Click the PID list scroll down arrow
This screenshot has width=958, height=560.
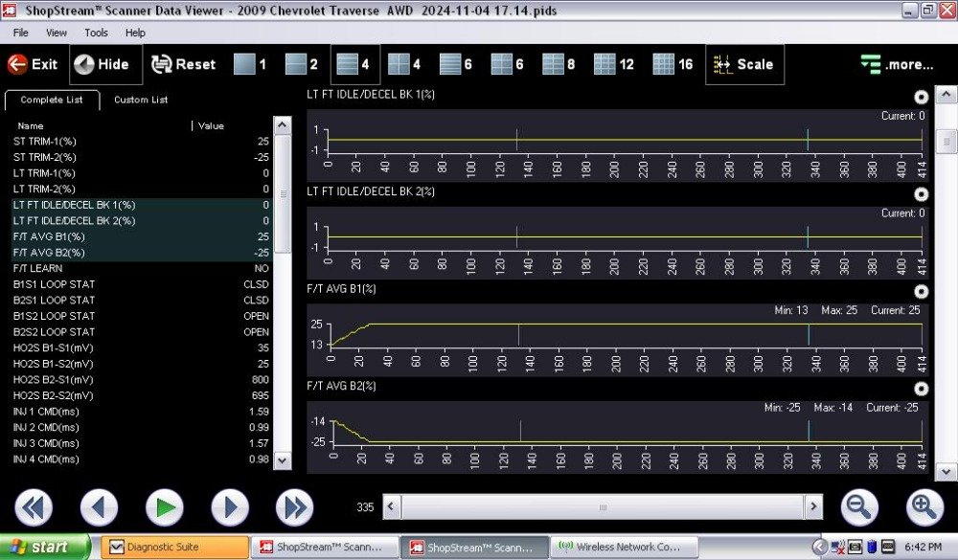(283, 459)
